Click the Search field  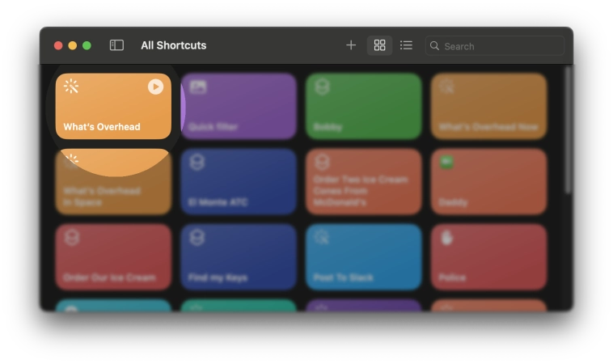tap(501, 46)
